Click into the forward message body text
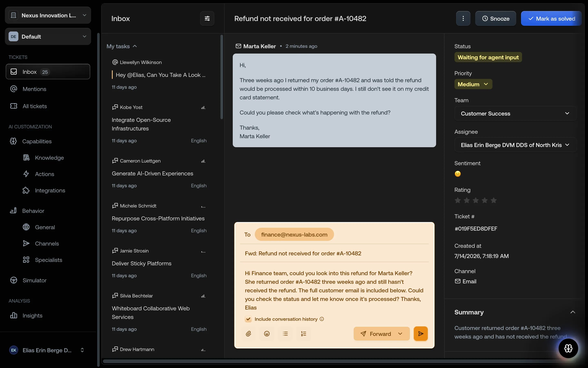The height and width of the screenshot is (368, 588). coord(334,290)
